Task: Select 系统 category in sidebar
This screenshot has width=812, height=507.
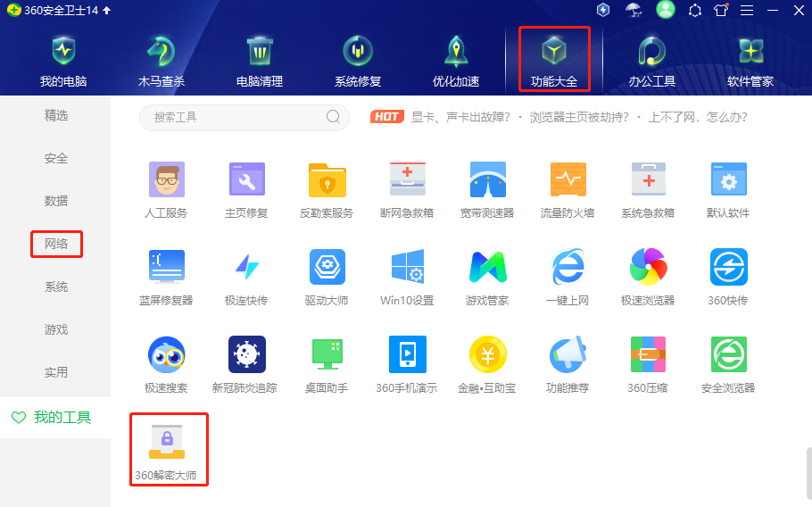Action: click(x=56, y=287)
